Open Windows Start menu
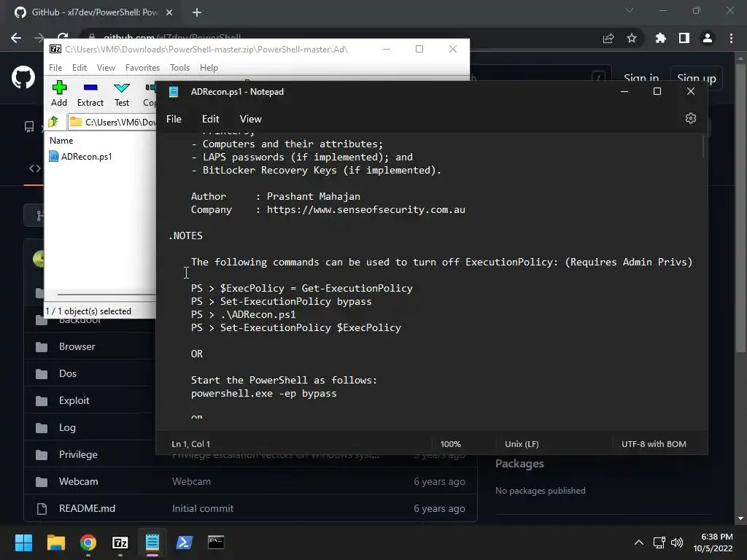747x560 pixels. click(x=23, y=542)
